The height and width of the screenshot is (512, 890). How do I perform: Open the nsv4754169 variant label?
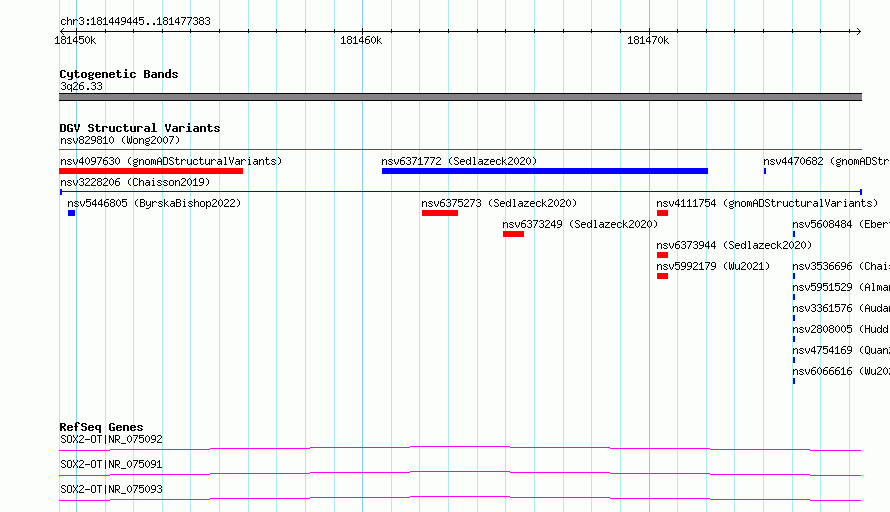click(841, 350)
